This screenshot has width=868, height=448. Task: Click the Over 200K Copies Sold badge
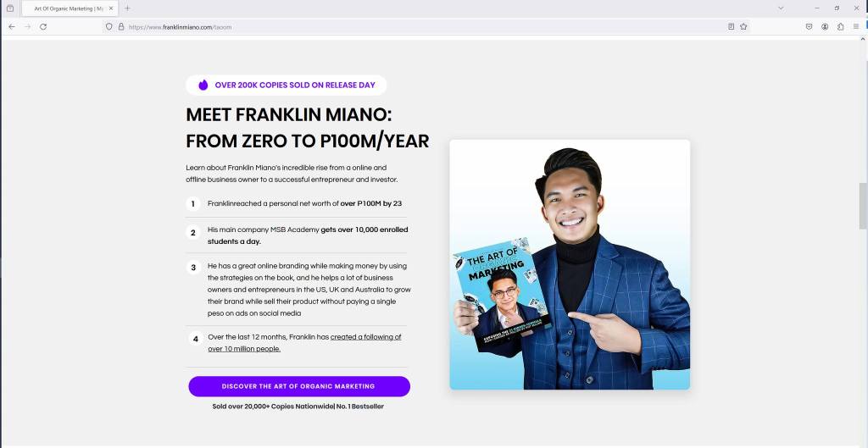coord(287,86)
